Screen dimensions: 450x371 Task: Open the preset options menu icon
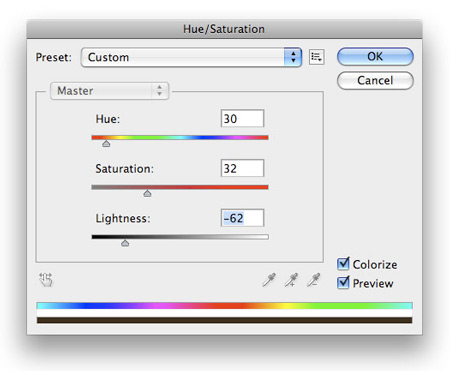click(316, 57)
